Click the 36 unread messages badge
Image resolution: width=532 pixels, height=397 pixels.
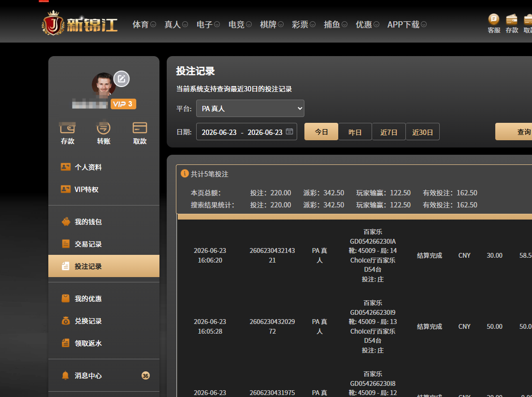[x=145, y=376]
